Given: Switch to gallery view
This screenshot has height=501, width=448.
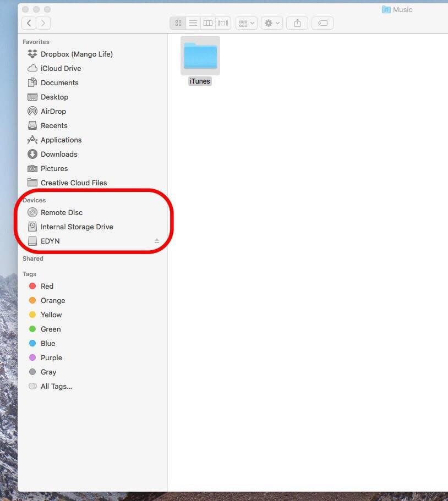Looking at the screenshot, I should [222, 23].
